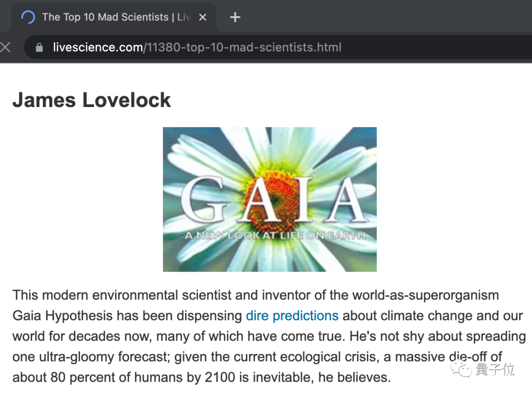Close the Top 10 Mad Scientists tab
The width and height of the screenshot is (532, 393).
point(202,17)
